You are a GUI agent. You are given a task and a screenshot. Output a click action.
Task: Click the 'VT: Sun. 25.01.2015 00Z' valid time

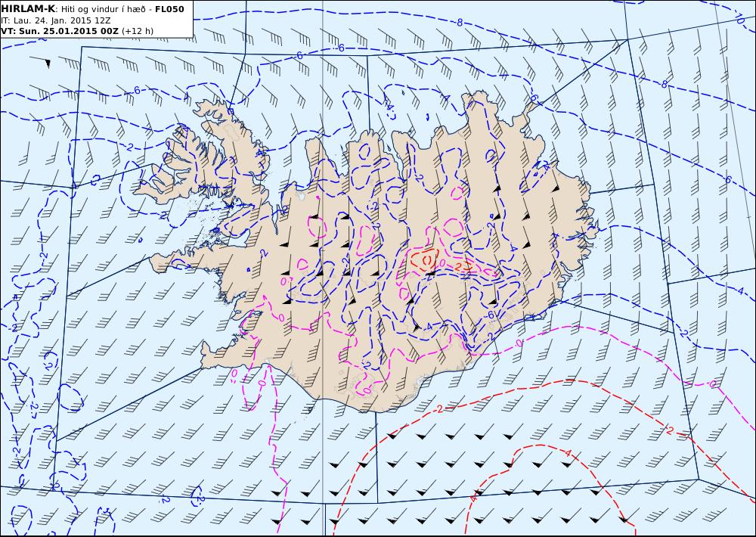coord(59,31)
